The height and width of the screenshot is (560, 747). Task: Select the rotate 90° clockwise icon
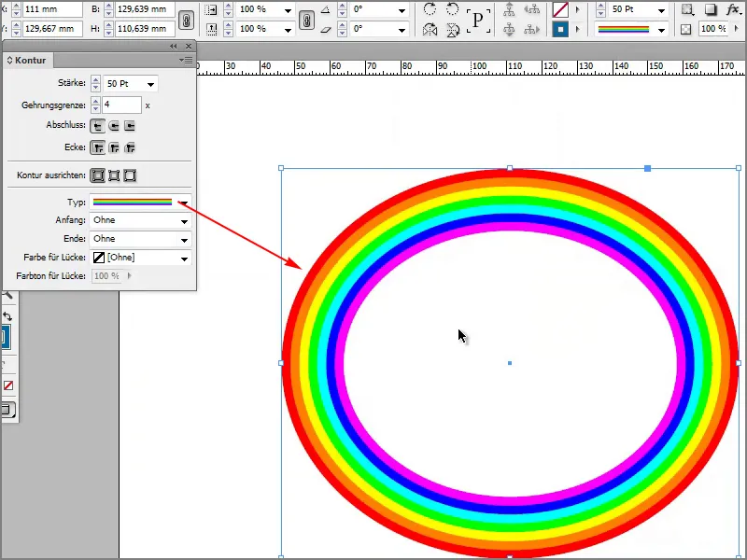(x=431, y=10)
